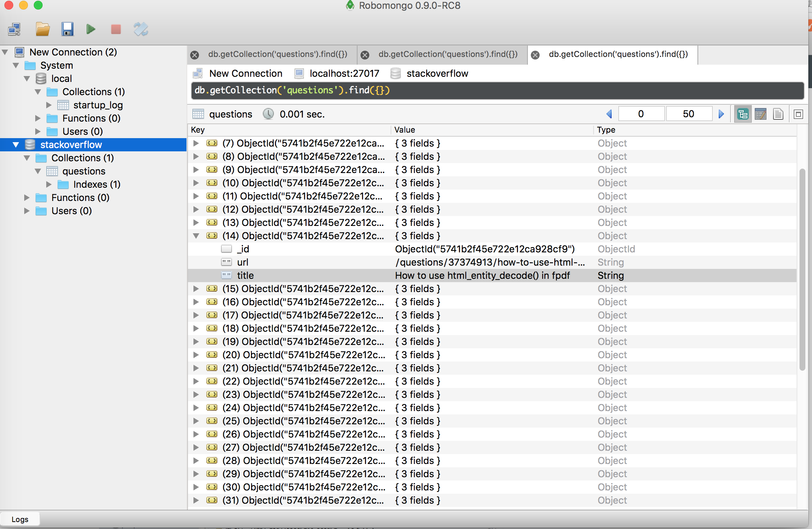Select startup_log collection item
This screenshot has height=529, width=812.
[x=98, y=105]
